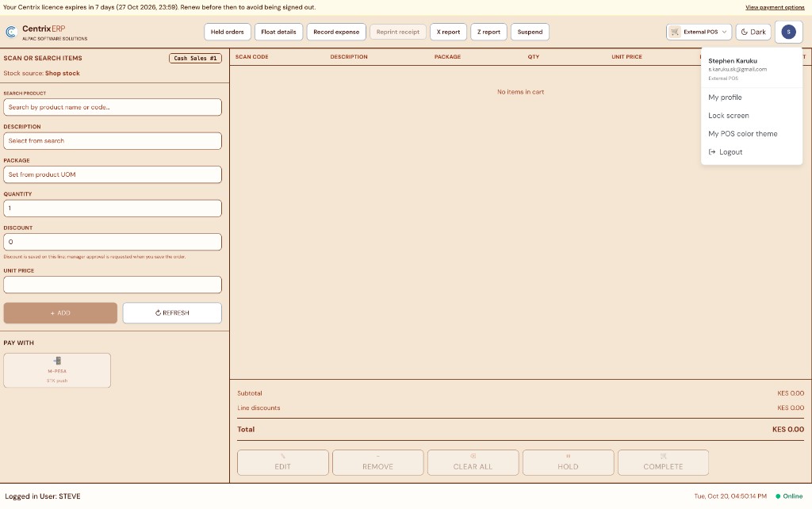
Task: Click the Quantity input field
Action: tap(113, 209)
